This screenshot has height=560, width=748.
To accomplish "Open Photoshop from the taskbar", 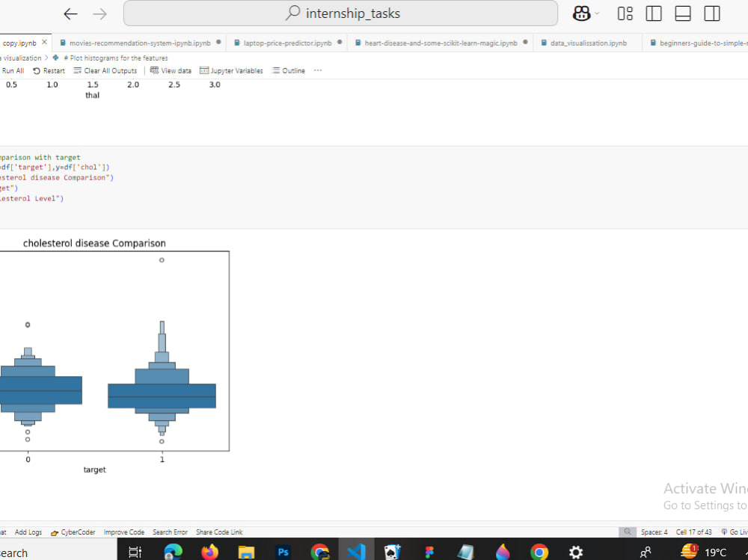I will 283,552.
